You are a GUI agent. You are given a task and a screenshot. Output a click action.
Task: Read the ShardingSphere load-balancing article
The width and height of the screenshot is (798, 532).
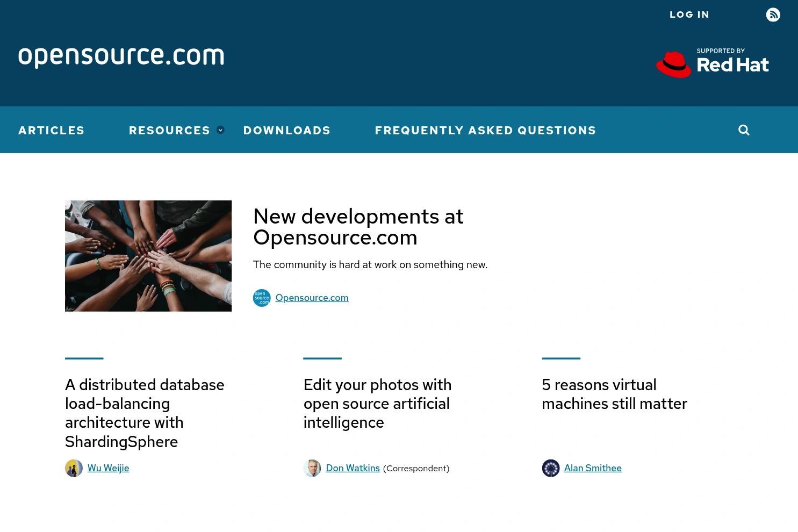click(x=145, y=413)
